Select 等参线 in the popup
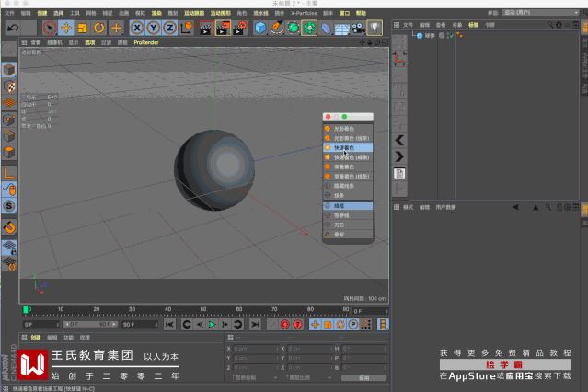This screenshot has height=392, width=588. click(348, 215)
